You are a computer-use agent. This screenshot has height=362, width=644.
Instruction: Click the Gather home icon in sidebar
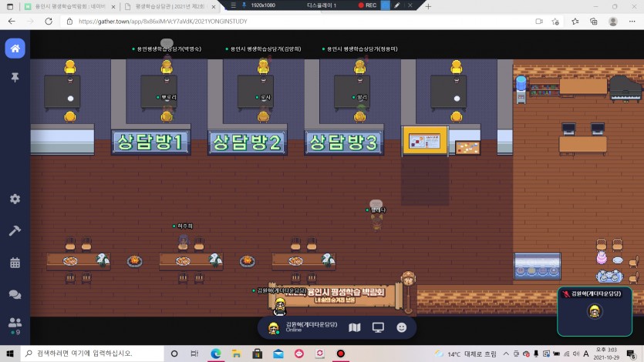tap(15, 49)
